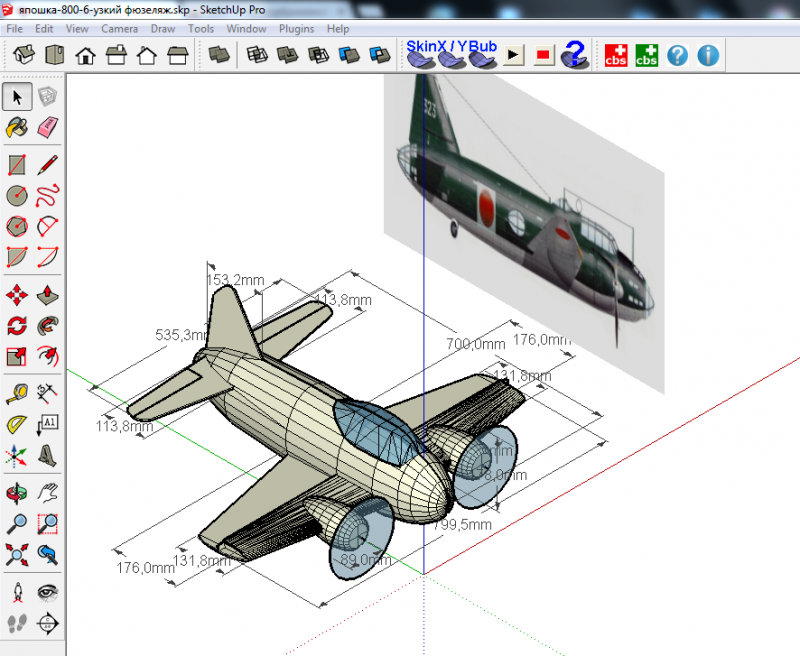Open the View menu
This screenshot has width=800, height=656.
coord(77,29)
